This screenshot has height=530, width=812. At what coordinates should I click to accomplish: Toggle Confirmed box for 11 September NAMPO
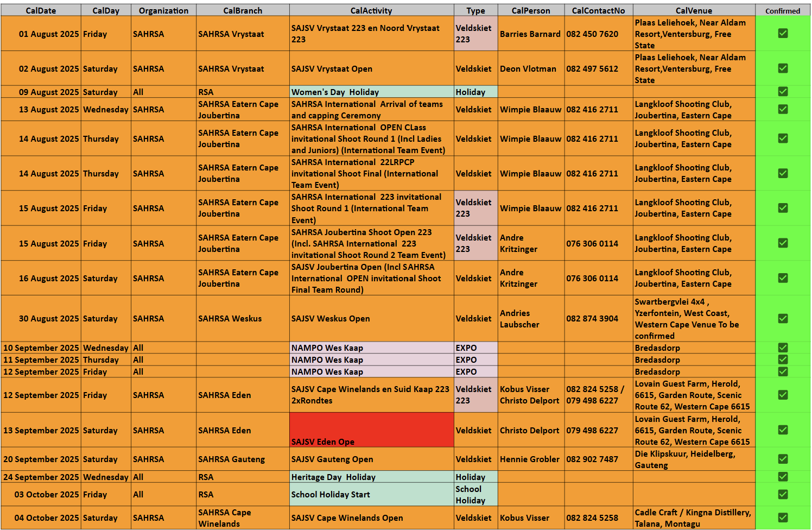click(783, 359)
